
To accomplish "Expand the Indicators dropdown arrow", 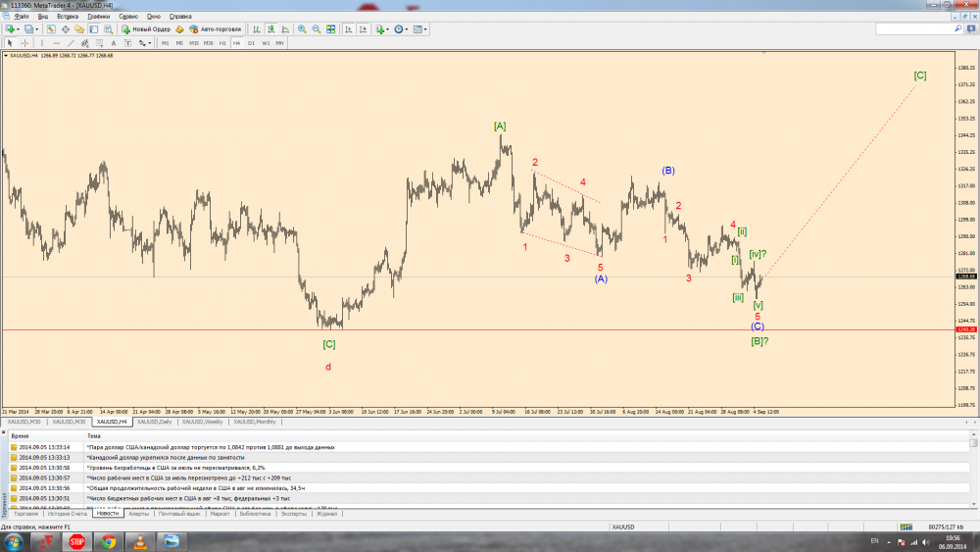I will click(387, 29).
